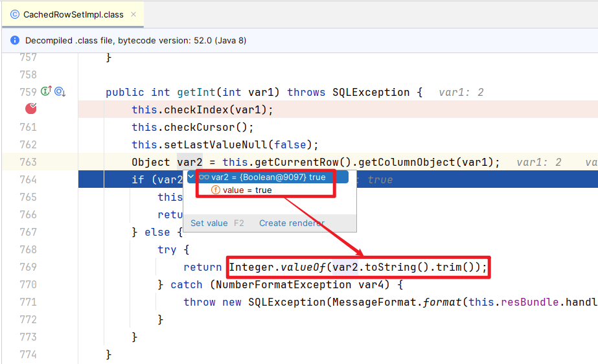
Task: Click the try keyword on line 768
Action: click(167, 249)
